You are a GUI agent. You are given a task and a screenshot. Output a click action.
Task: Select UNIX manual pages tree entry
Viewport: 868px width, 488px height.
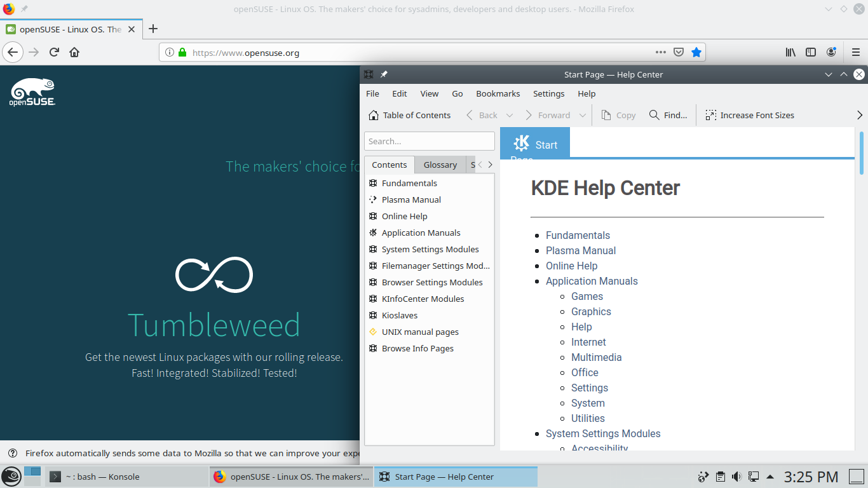pyautogui.click(x=420, y=332)
